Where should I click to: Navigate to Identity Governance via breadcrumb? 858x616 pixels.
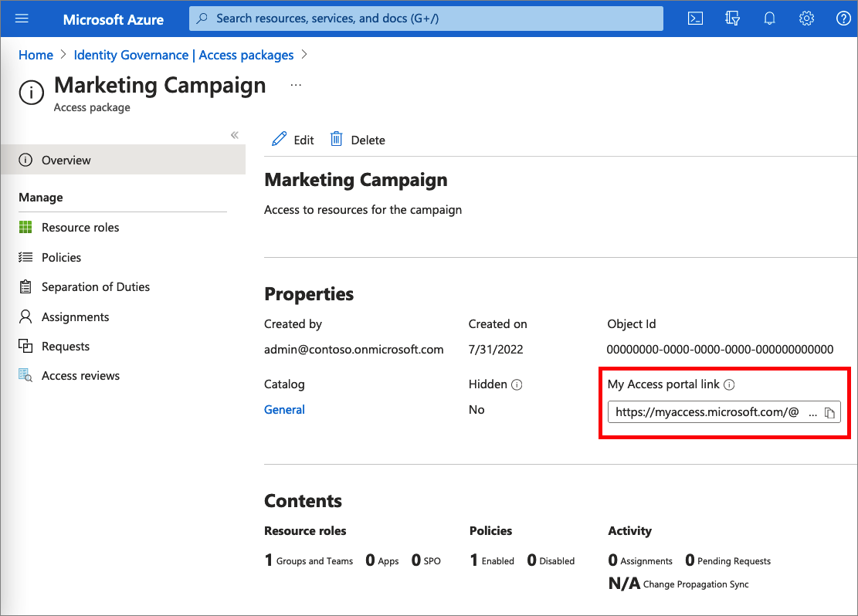point(184,55)
